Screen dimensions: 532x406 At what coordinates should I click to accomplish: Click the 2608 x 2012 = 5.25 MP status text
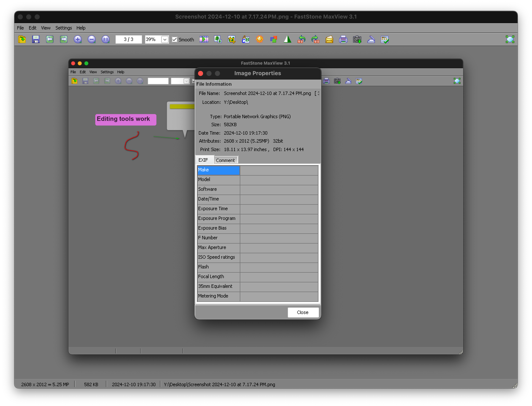click(x=45, y=384)
